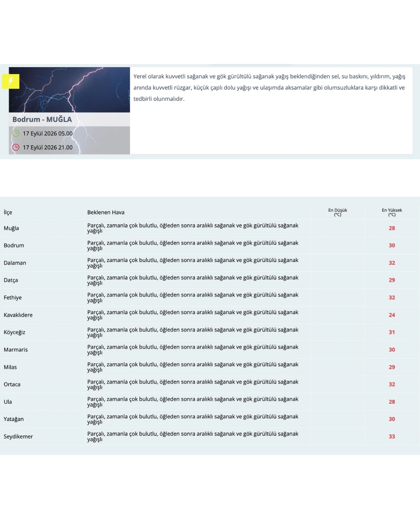This screenshot has height=525, width=420.
Task: Select the Dalaman district name
Action: tap(15, 263)
